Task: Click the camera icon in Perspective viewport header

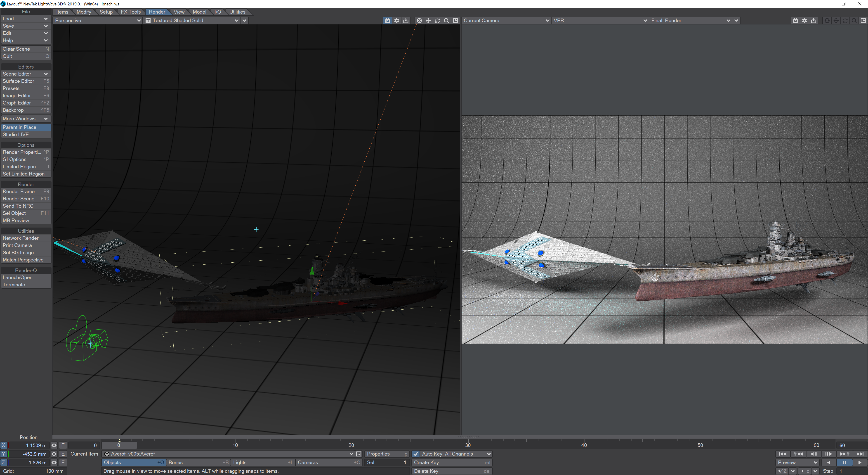Action: click(x=387, y=21)
